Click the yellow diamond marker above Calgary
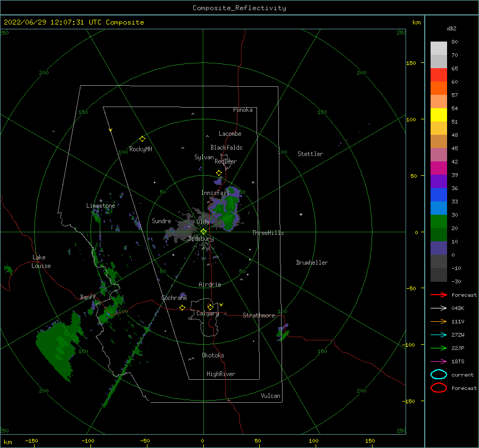This screenshot has height=448, width=479. coord(210,307)
